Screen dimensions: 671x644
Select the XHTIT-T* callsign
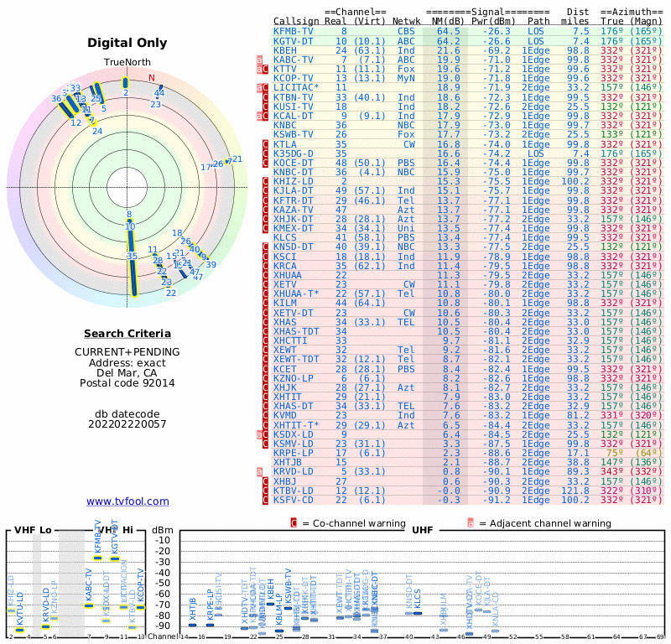pyautogui.click(x=296, y=425)
